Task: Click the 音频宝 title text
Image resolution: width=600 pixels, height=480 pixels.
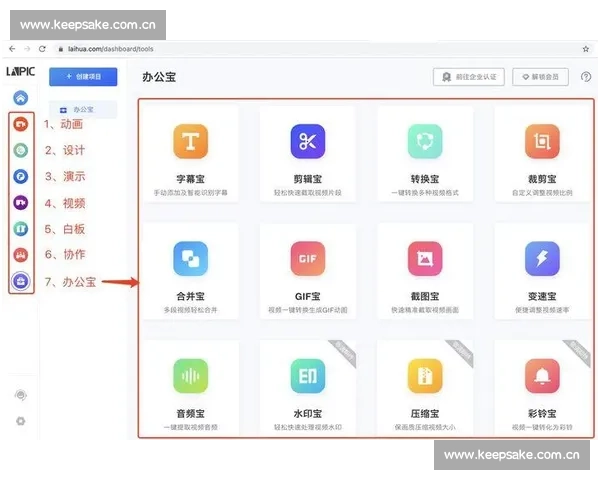Action: [x=191, y=414]
